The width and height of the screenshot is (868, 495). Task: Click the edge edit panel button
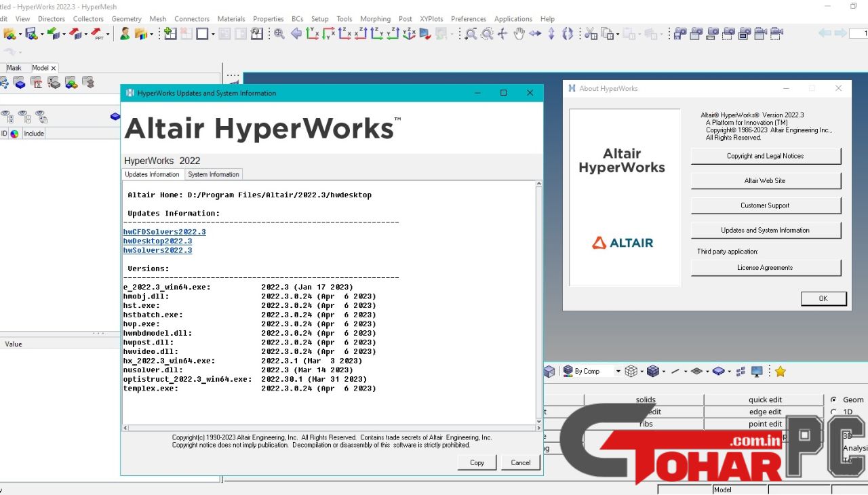pyautogui.click(x=765, y=412)
